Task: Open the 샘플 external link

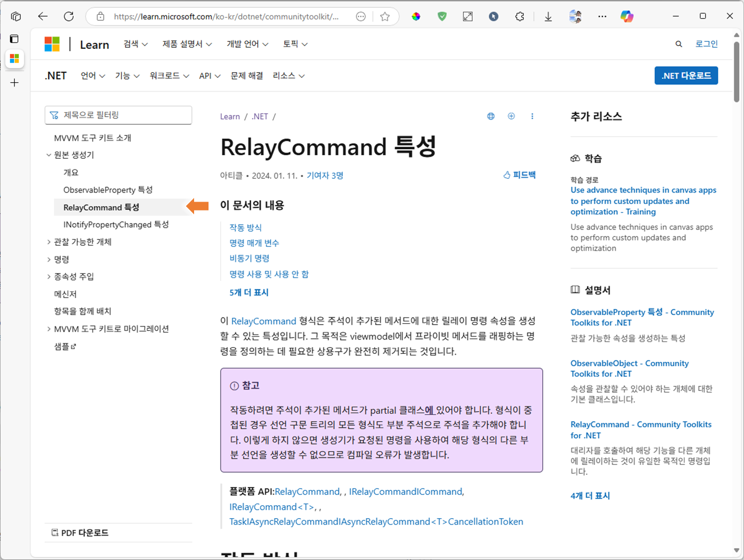Action: [65, 346]
